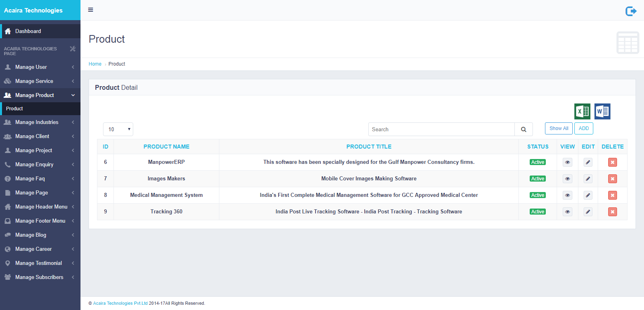
Task: Click the search magnifier button
Action: pos(523,129)
